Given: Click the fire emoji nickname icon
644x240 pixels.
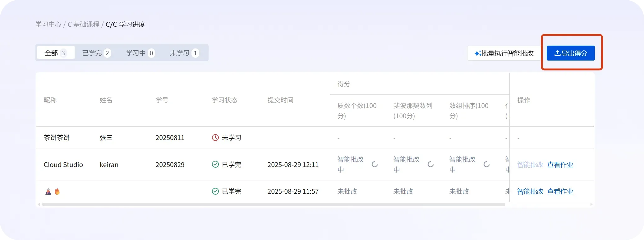Looking at the screenshot, I should click(x=57, y=192).
